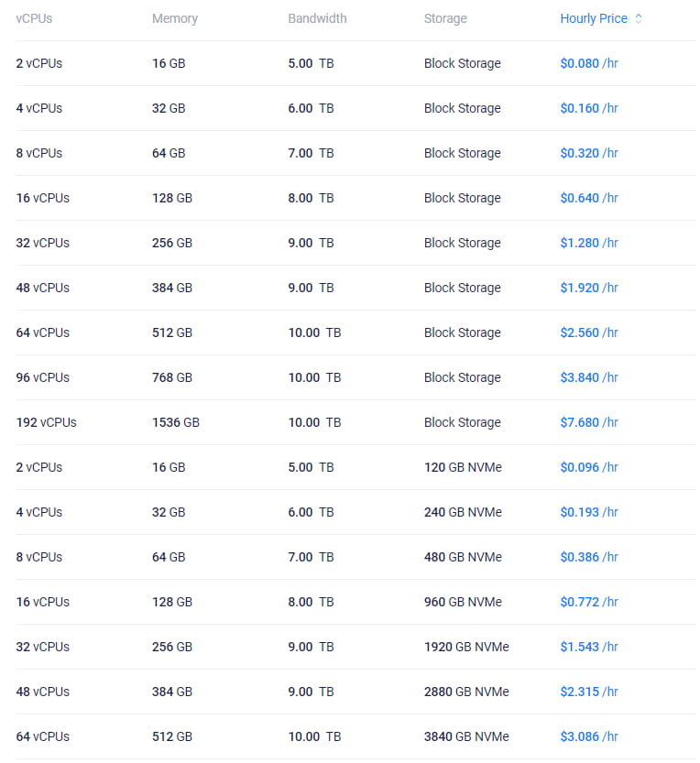Select the $0.320 /hr plan price
Image resolution: width=700 pixels, height=763 pixels.
(x=589, y=153)
